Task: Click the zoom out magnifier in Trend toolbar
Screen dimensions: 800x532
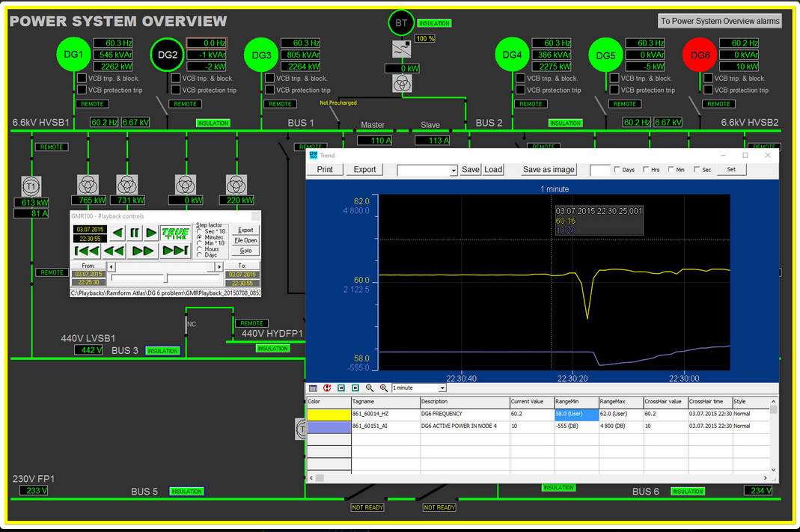Action: tap(370, 388)
